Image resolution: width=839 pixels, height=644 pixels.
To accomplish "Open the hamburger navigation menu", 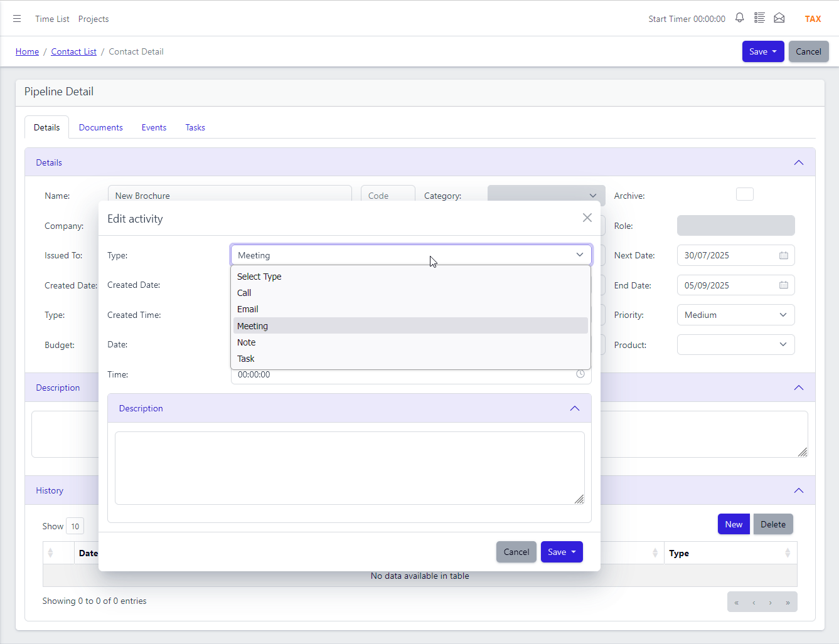I will point(17,19).
